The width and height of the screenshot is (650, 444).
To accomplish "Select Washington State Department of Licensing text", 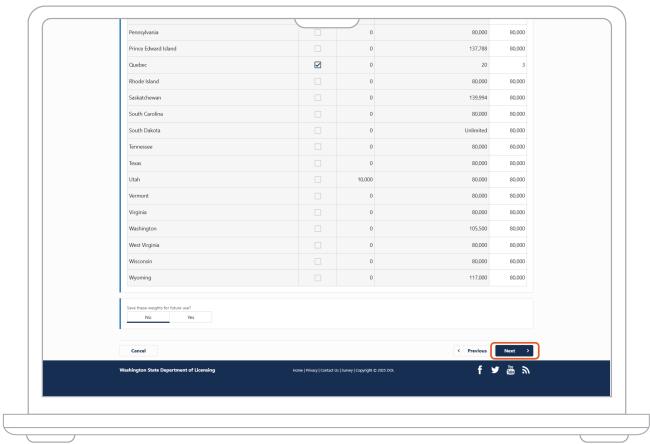I will (x=167, y=370).
